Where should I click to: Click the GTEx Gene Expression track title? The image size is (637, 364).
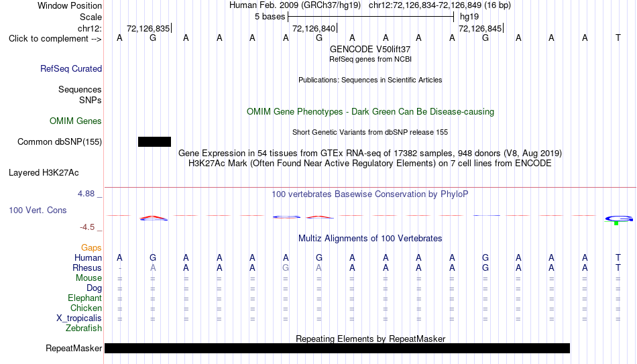pyautogui.click(x=370, y=153)
